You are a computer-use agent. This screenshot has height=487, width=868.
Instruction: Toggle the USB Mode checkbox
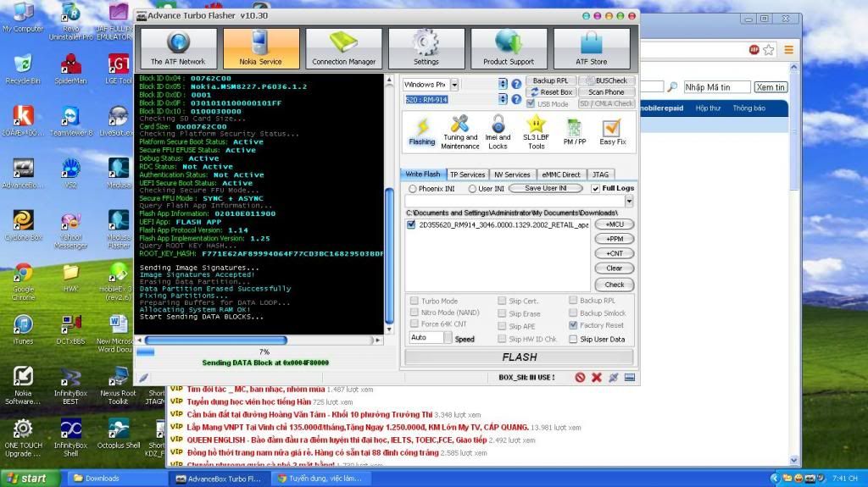531,103
